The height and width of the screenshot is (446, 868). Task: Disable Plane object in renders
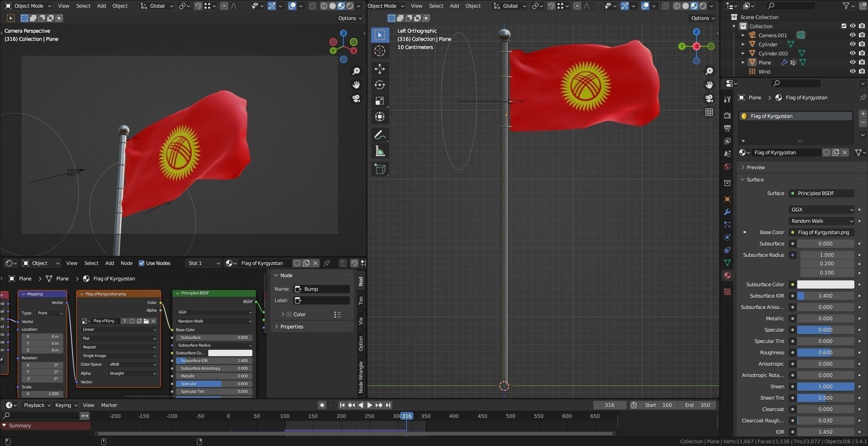862,63
